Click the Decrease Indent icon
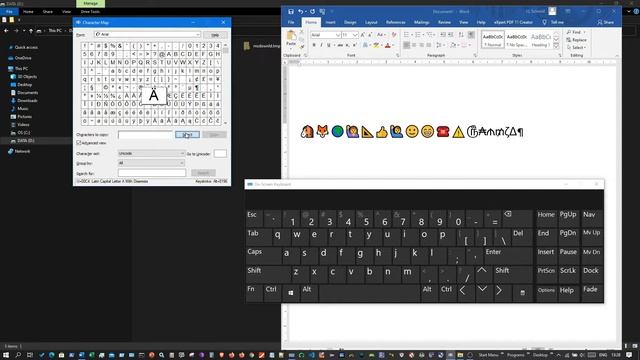The width and height of the screenshot is (640, 360). (x=443, y=35)
